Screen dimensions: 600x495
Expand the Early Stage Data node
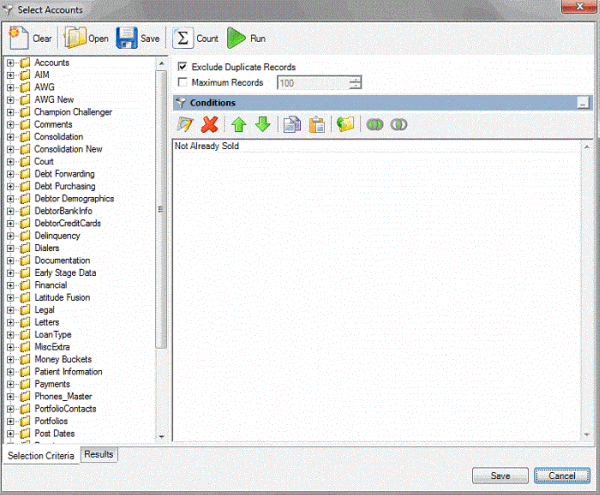(x=11, y=273)
